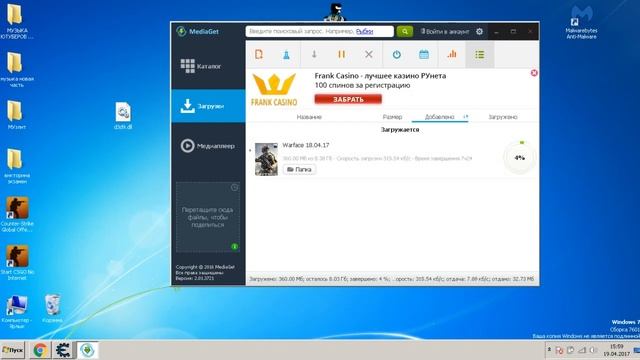The width and height of the screenshot is (640, 360).
Task: Close the Frank Casino ad banner
Action: click(x=533, y=73)
